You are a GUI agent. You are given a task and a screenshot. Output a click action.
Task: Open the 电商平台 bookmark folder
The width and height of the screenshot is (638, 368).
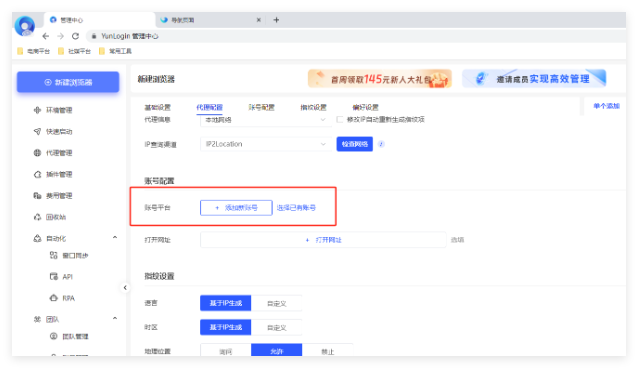[x=34, y=51]
